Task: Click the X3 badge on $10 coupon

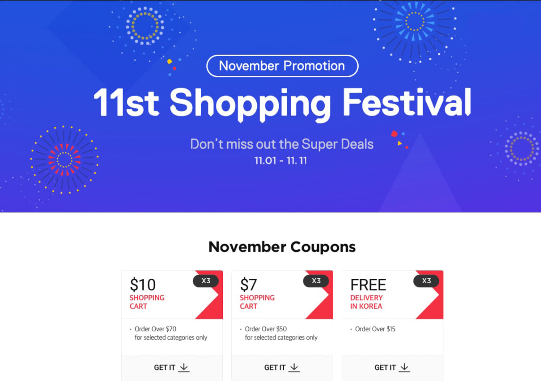Action: (x=205, y=281)
